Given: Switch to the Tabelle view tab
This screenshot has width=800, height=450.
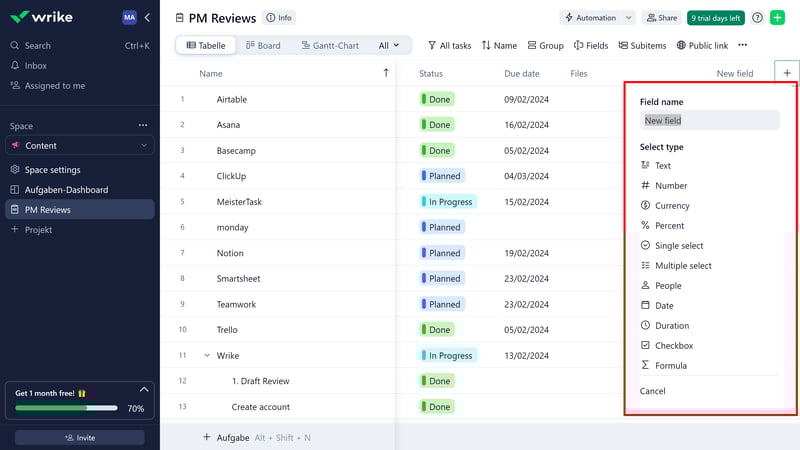Looking at the screenshot, I should pos(206,45).
